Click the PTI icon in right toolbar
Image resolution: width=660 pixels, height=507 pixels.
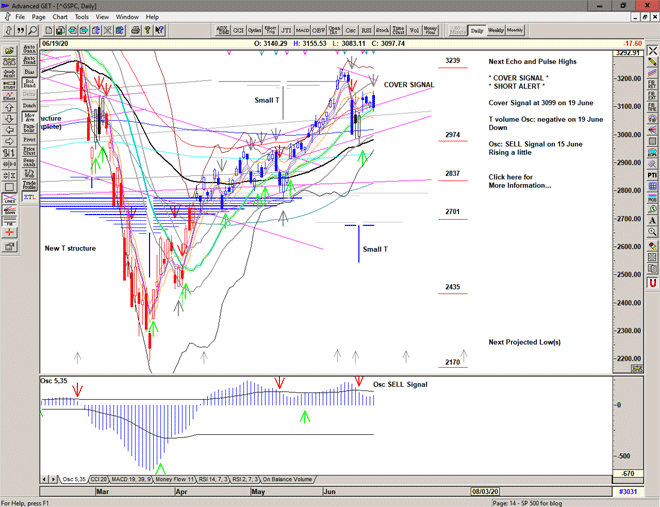coord(652,175)
